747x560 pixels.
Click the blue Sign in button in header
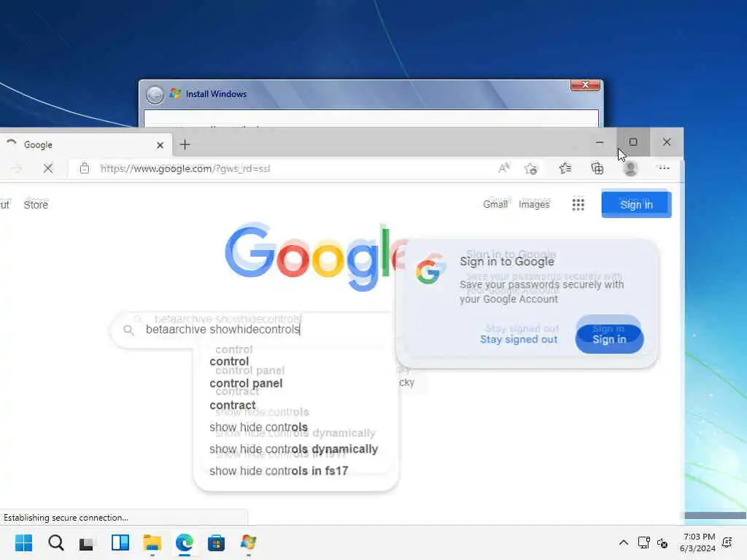pyautogui.click(x=636, y=205)
